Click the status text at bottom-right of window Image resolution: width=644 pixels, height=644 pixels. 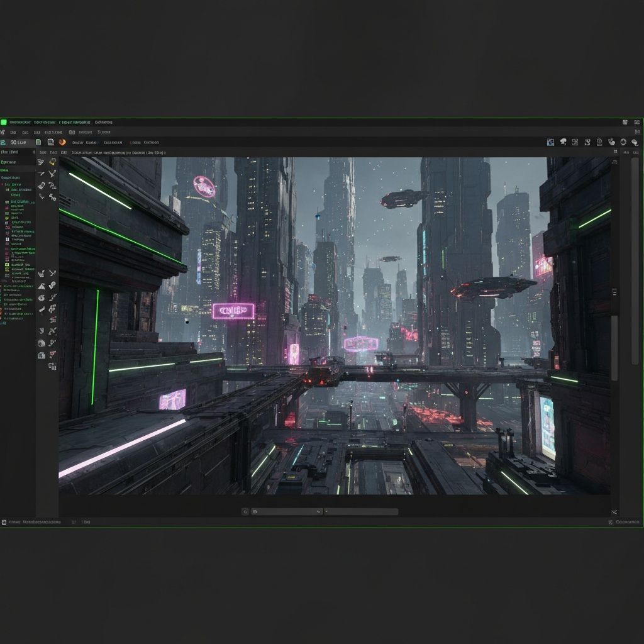pyautogui.click(x=627, y=522)
